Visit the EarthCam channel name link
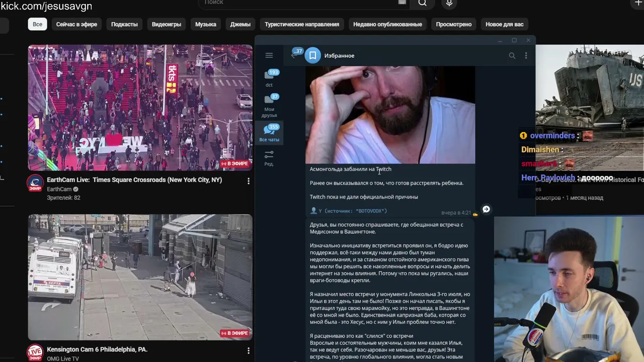Viewport: 644px width, 362px height. point(59,189)
